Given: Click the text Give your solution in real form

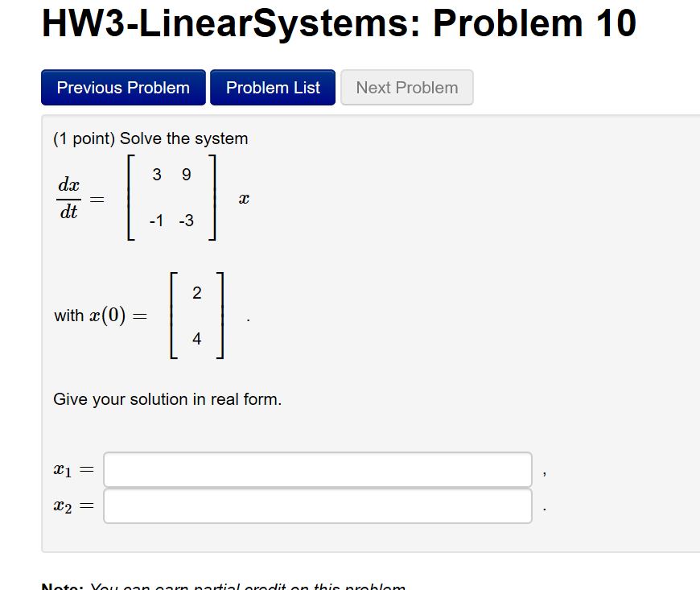Looking at the screenshot, I should coord(167,399).
